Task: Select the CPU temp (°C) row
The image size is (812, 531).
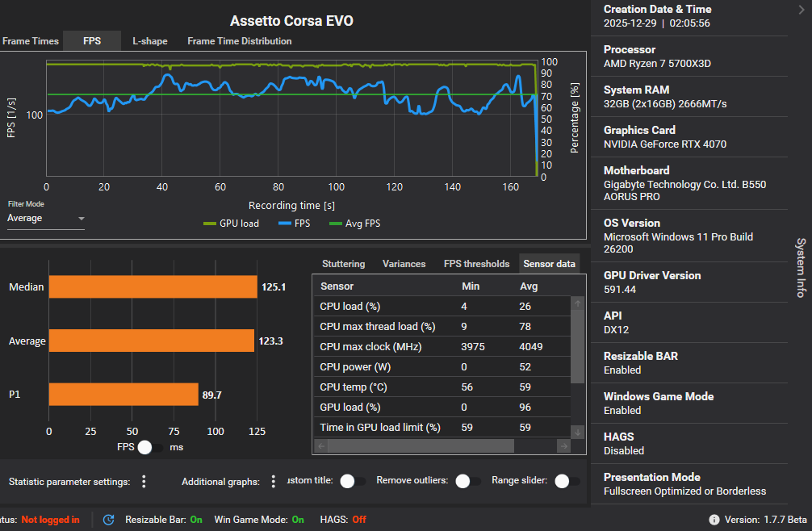Action: (442, 387)
